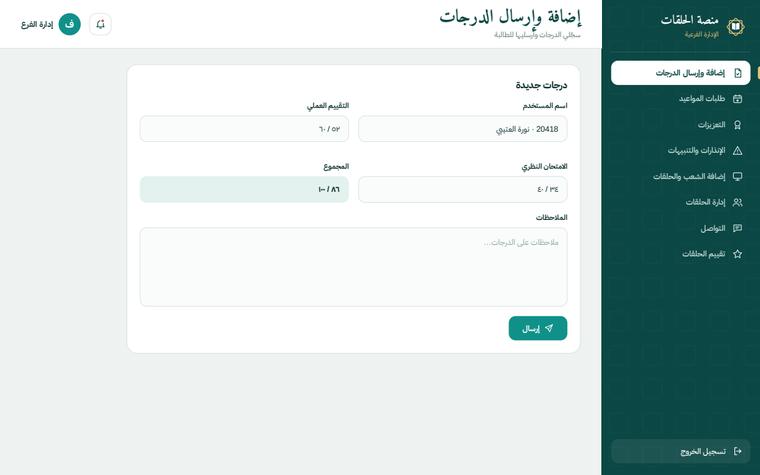760x475 pixels.
Task: Click the logout arrow icon
Action: (x=738, y=451)
